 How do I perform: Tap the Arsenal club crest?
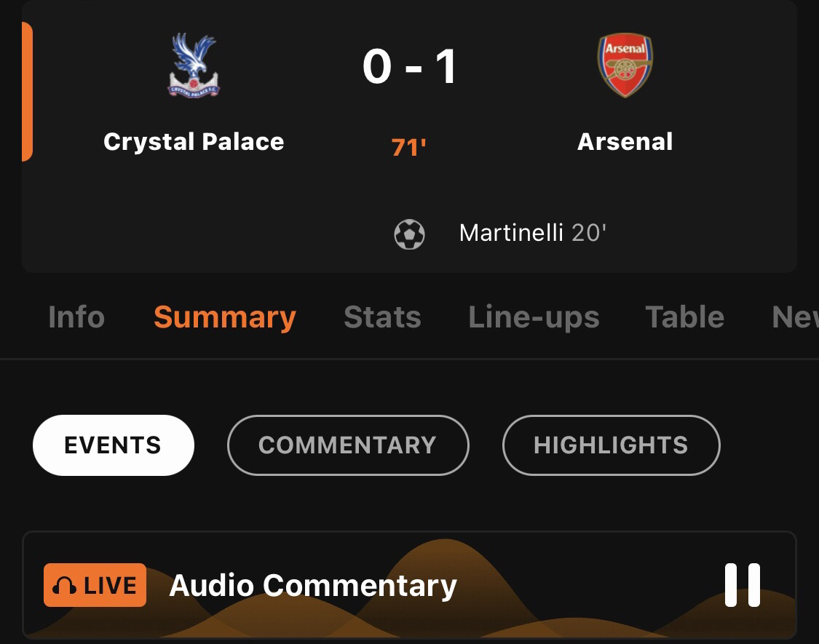coord(625,65)
